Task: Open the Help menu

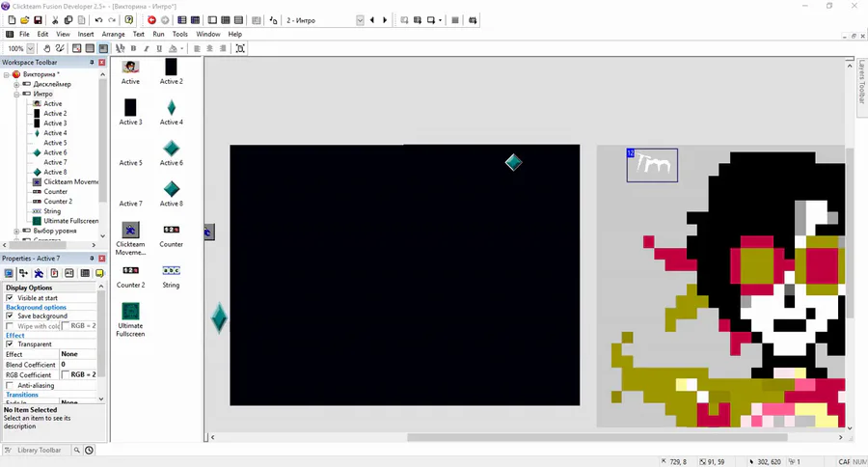Action: tap(234, 34)
